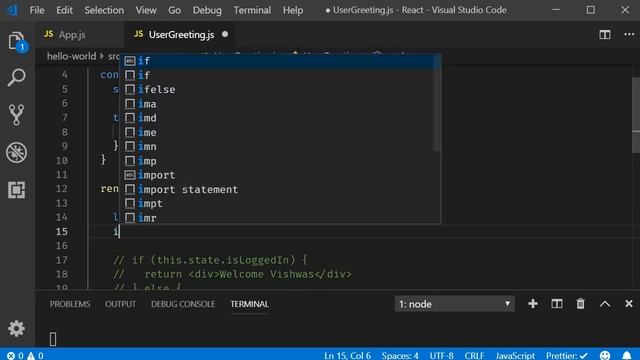
Task: Open the '1: node' terminal dropdown
Action: tap(454, 304)
